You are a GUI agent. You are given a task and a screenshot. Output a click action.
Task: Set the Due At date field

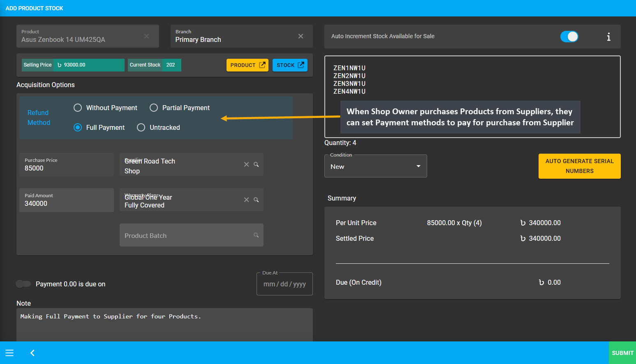(x=284, y=284)
